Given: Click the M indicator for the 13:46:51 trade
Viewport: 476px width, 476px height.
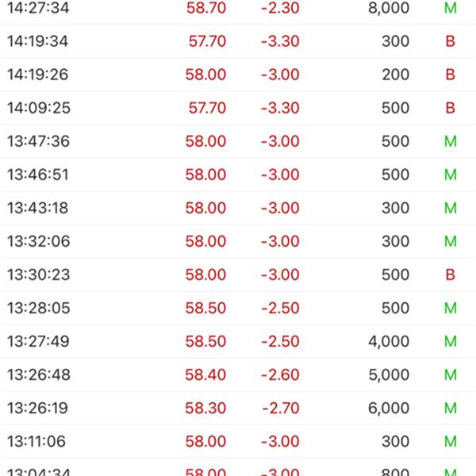Looking at the screenshot, I should (451, 175).
